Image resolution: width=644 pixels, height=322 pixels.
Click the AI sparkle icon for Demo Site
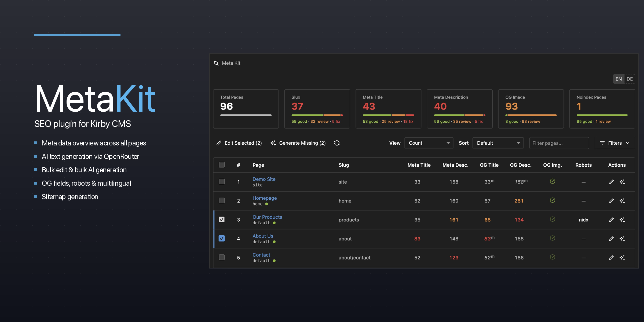pos(622,182)
